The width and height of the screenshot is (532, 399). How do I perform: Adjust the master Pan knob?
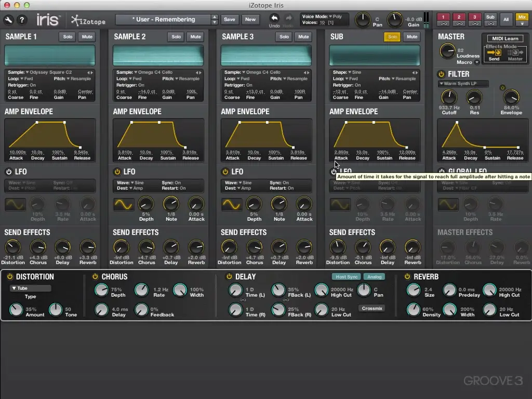[363, 20]
